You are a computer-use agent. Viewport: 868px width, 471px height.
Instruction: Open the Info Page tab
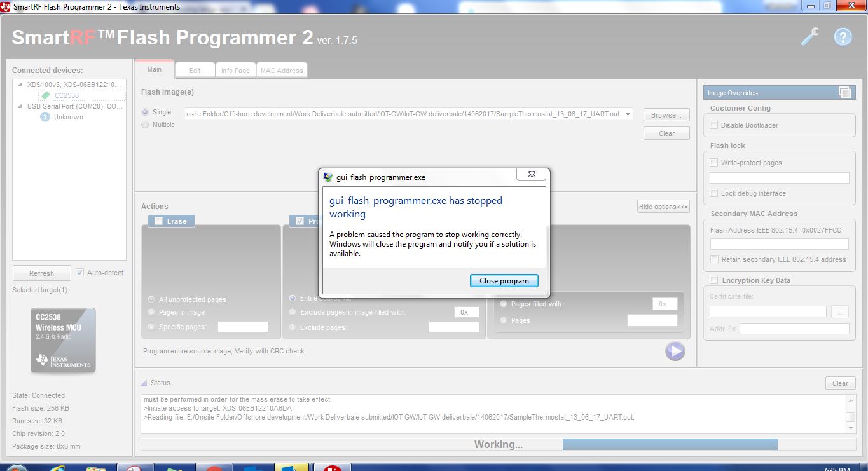[x=235, y=71]
